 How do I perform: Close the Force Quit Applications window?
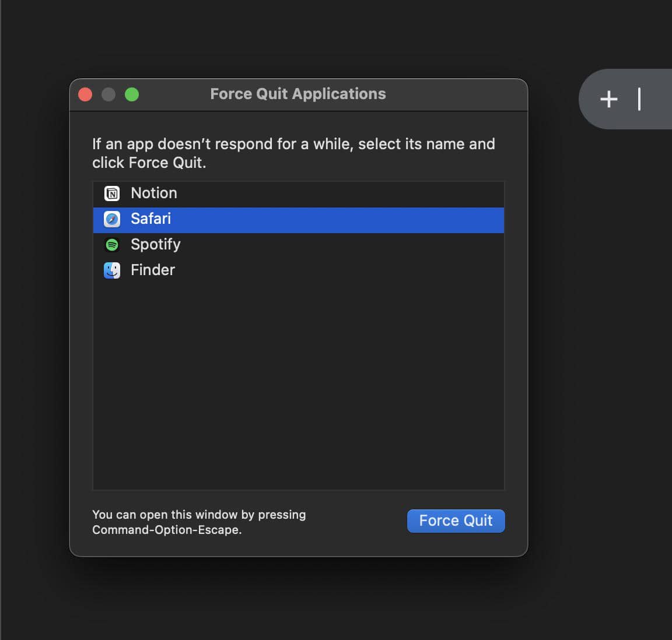tap(85, 94)
